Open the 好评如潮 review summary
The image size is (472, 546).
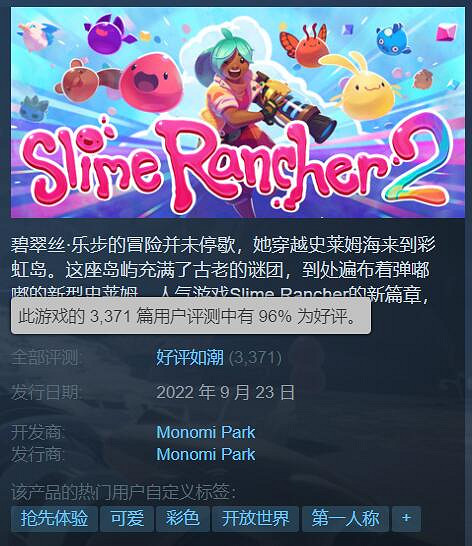click(x=190, y=357)
